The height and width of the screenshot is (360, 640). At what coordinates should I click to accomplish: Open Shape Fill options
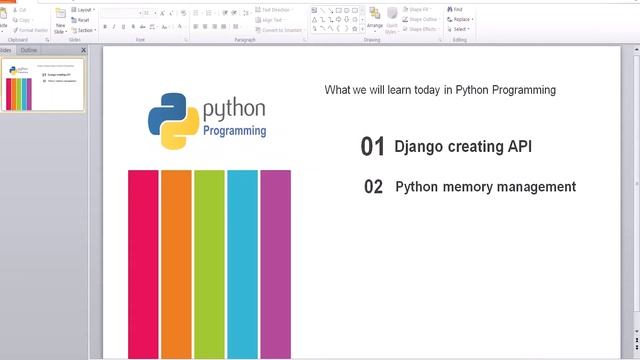(416, 9)
